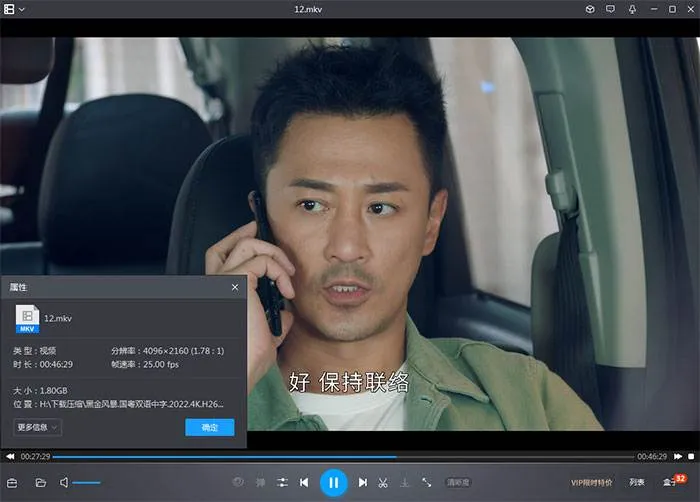Seek on the blue playback progress bar

coord(343,456)
